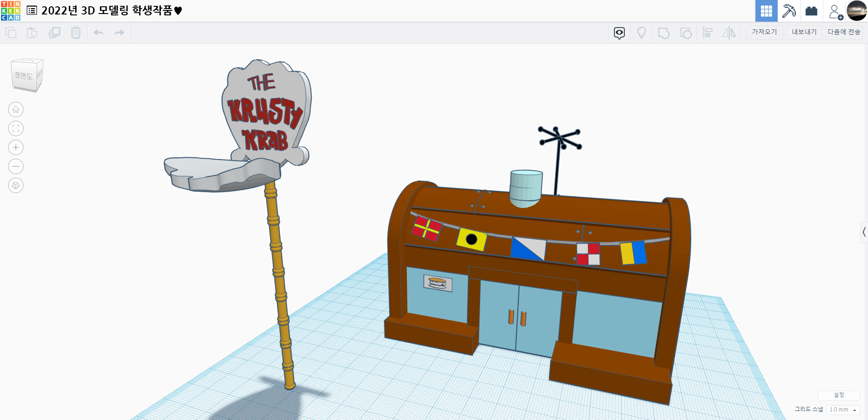Click the Copy toolbar icon
868x420 pixels.
coord(11,33)
